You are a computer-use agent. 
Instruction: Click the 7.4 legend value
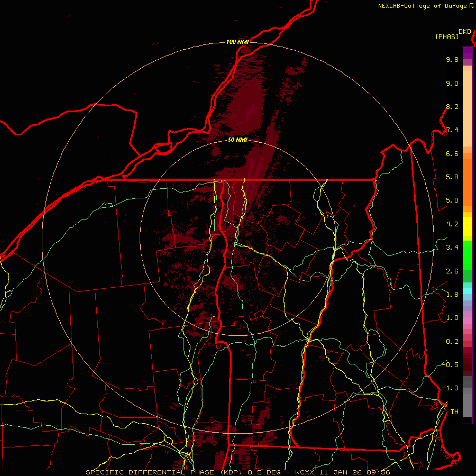pos(452,130)
